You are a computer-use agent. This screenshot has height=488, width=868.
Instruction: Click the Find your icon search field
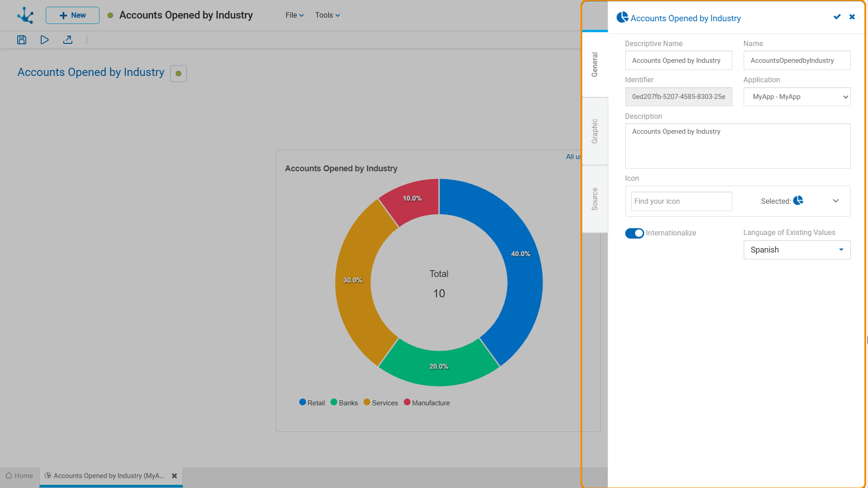coord(681,202)
